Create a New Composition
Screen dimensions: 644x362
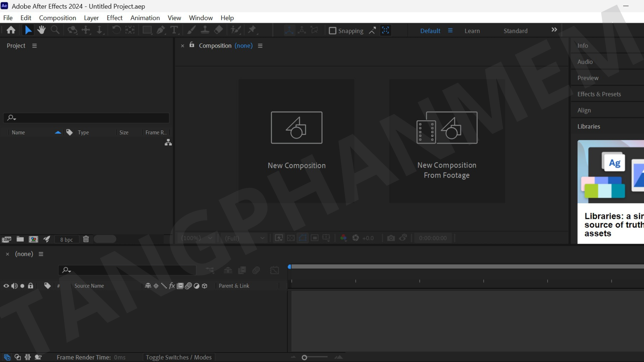(296, 141)
